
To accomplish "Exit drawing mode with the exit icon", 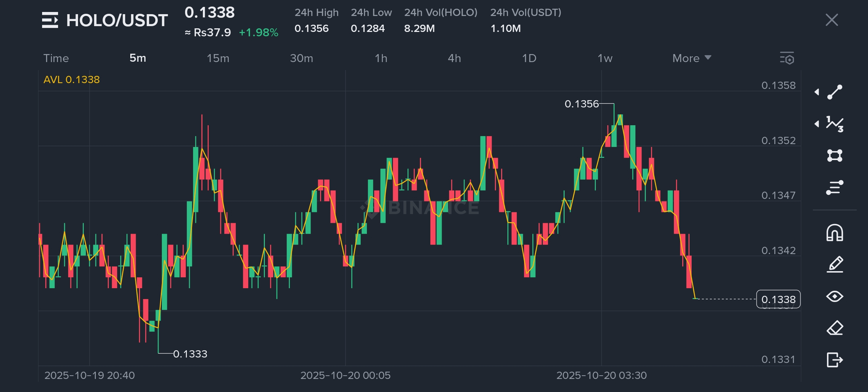I will pyautogui.click(x=835, y=360).
